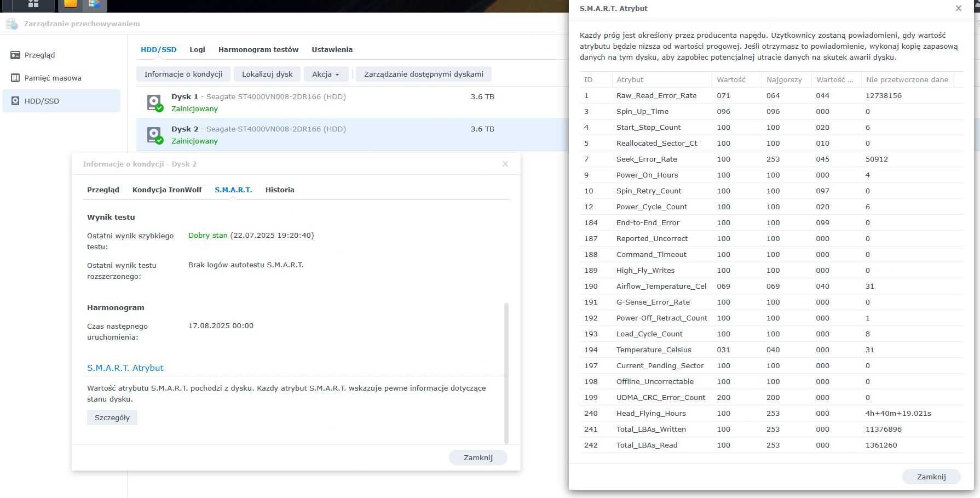Select the S.M.A.R.T. tab

click(233, 190)
